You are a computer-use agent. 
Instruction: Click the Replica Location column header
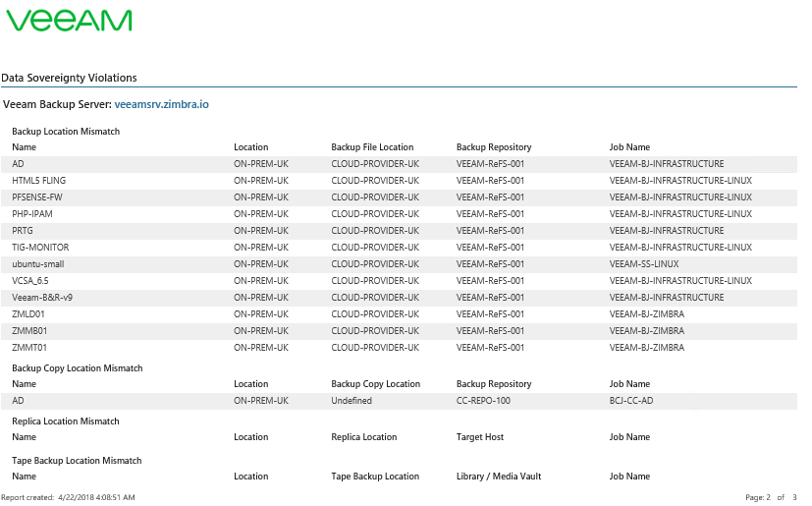[x=363, y=437]
